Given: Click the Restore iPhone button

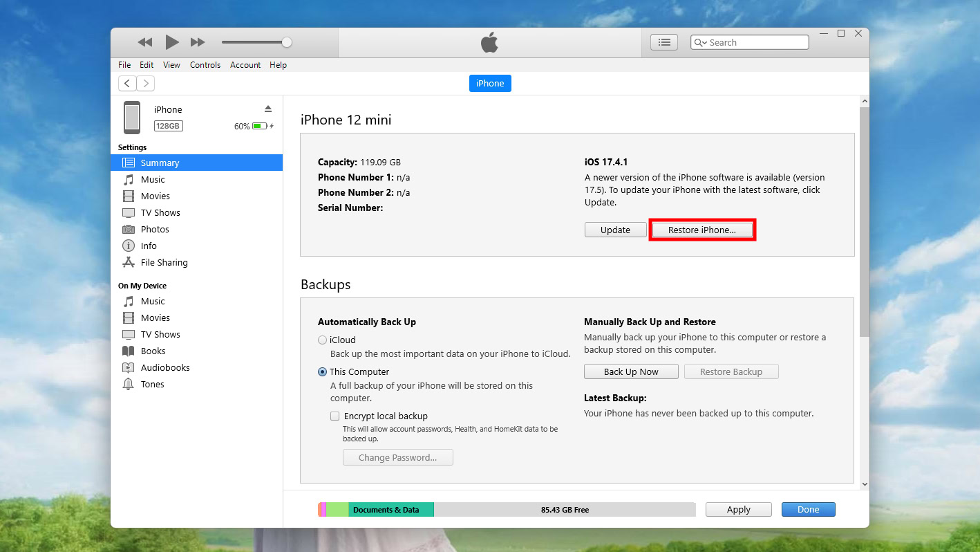Looking at the screenshot, I should 701,230.
